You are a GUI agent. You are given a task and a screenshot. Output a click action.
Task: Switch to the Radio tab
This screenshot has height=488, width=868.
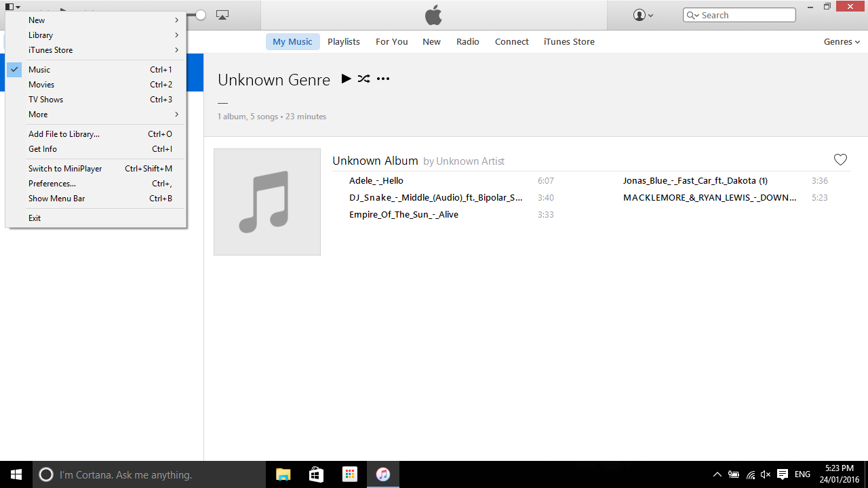point(468,41)
